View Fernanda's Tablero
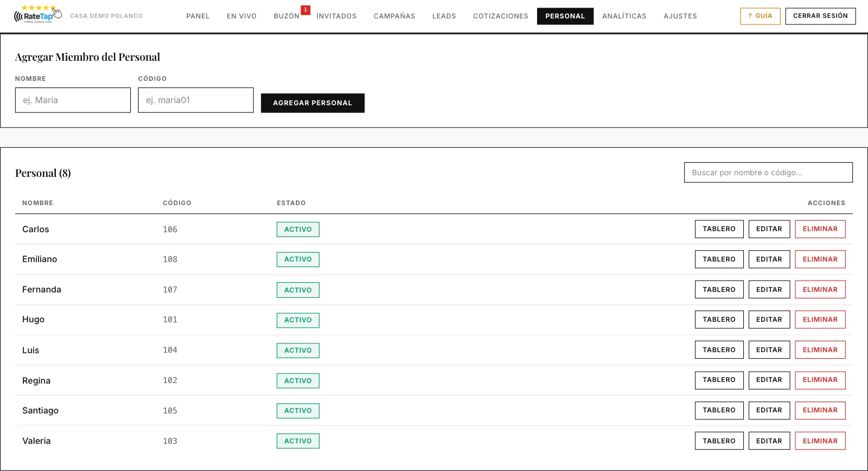 [719, 290]
